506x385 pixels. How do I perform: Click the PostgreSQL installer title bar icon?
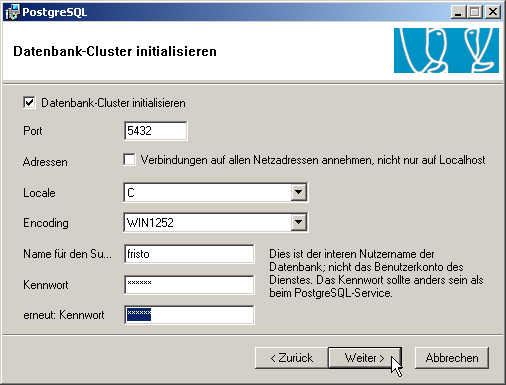12,12
